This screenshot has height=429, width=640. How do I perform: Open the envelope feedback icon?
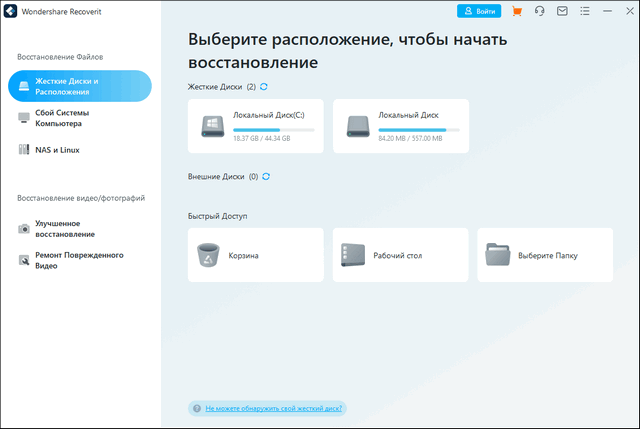(x=562, y=11)
